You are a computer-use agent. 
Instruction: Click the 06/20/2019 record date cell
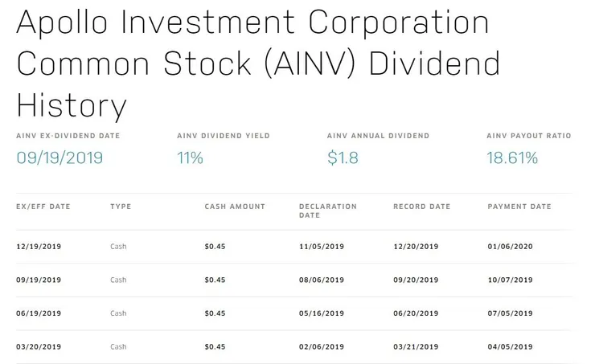coord(416,313)
